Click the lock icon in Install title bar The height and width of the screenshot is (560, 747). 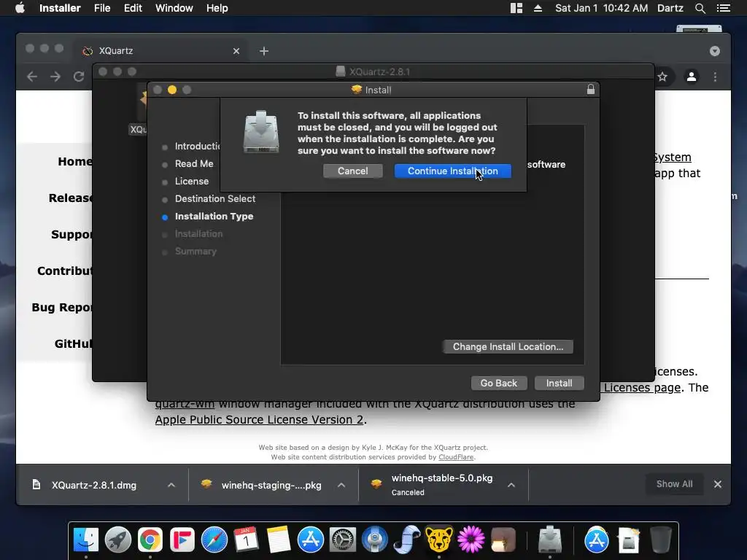point(591,90)
